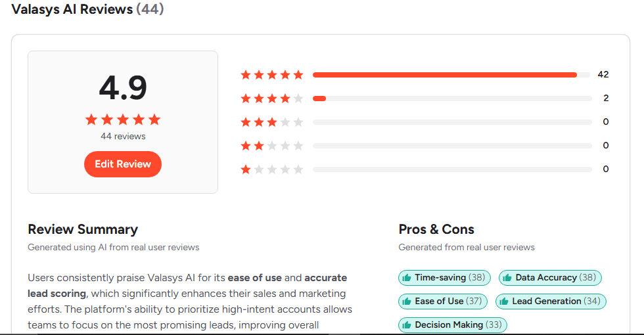644x335 pixels.
Task: Click the Edit Review button
Action: (123, 164)
